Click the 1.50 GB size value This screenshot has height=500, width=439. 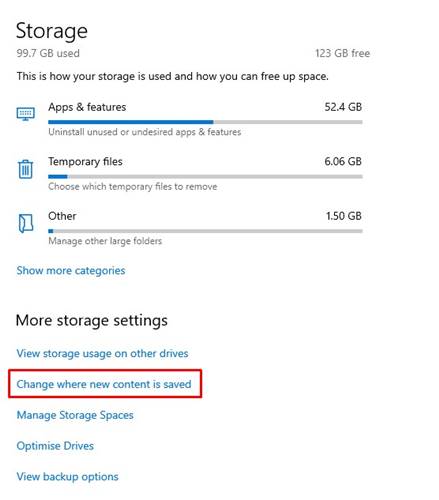pyautogui.click(x=344, y=216)
